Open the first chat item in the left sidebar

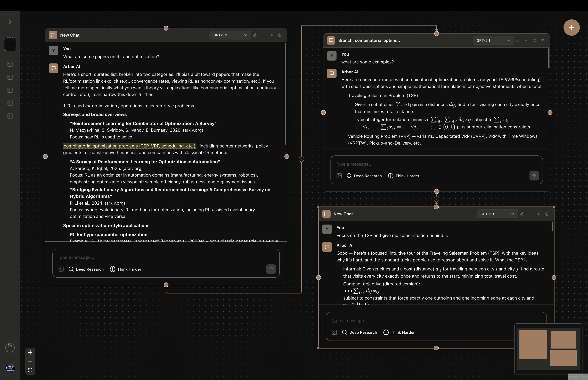coord(10,64)
